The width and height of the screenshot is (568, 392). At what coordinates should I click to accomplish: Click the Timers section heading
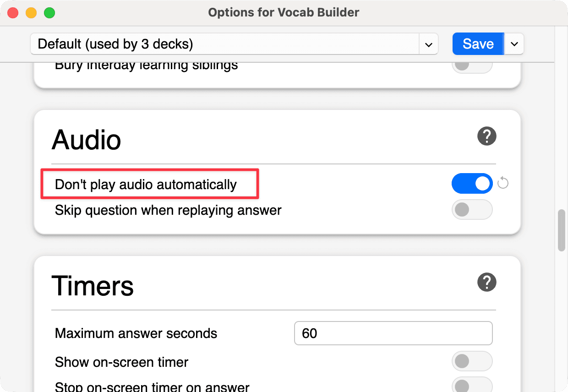coord(93,286)
